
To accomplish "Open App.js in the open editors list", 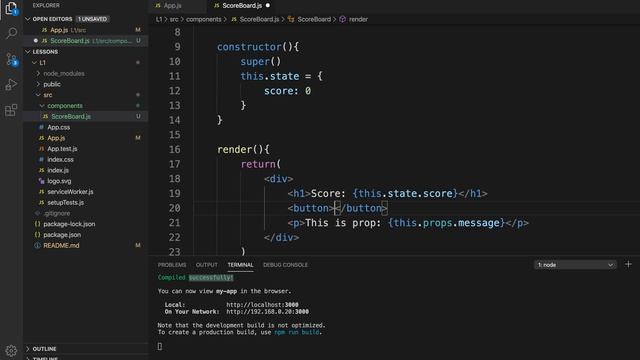I will tap(86, 30).
